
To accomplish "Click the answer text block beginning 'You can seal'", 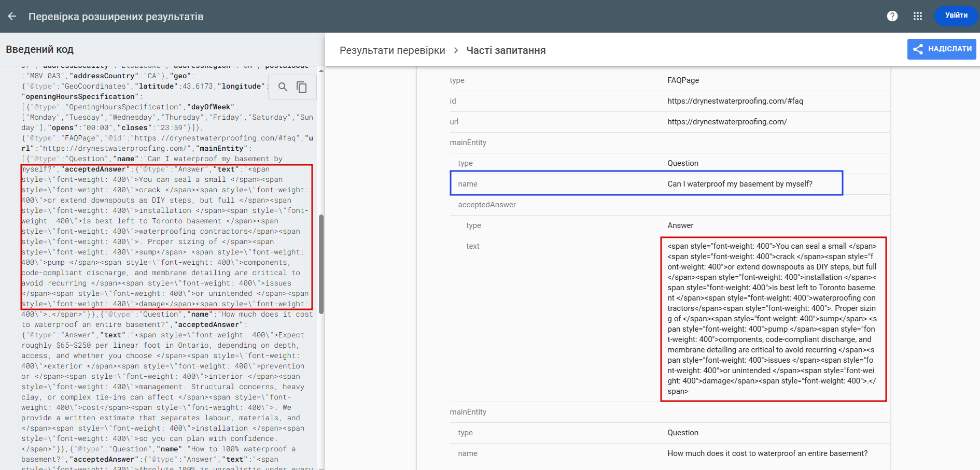I will click(773, 319).
